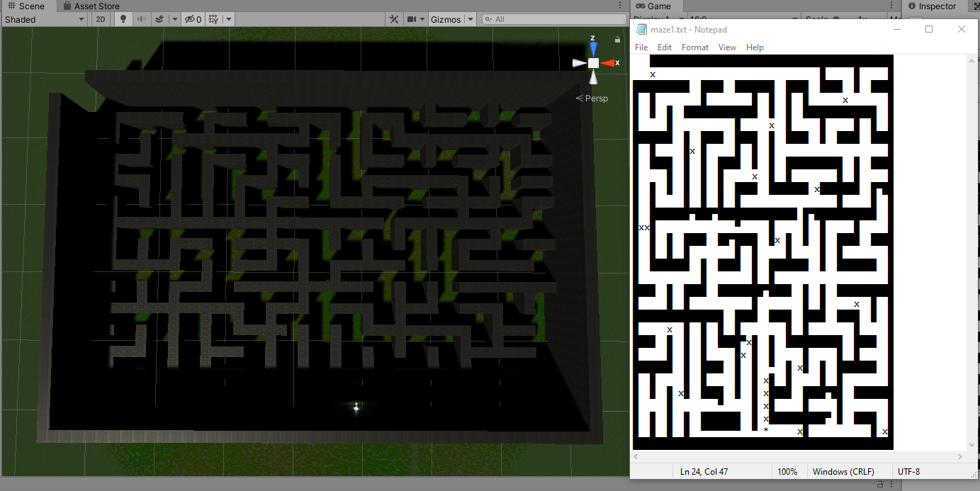Click scene camera settings icon
980x491 pixels.
412,20
